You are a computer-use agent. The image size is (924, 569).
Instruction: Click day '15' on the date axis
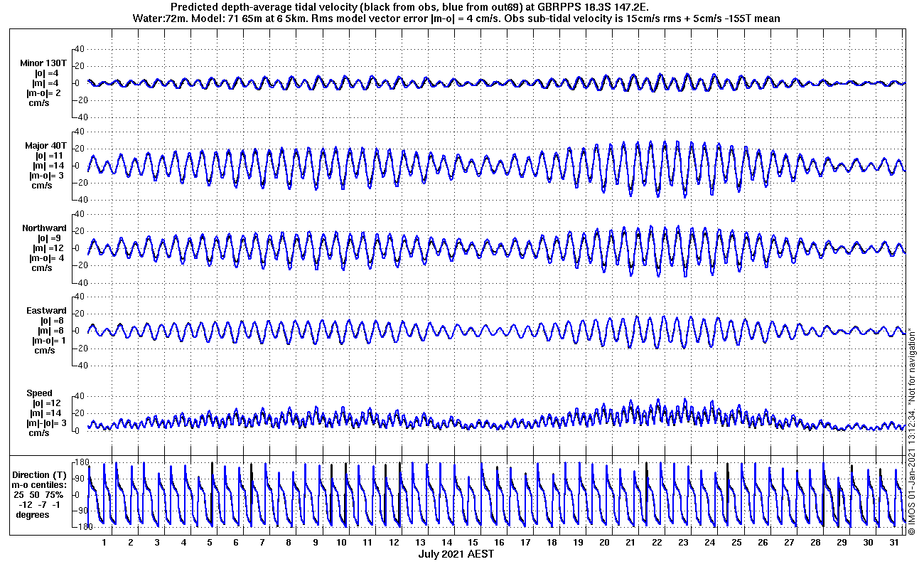473,542
